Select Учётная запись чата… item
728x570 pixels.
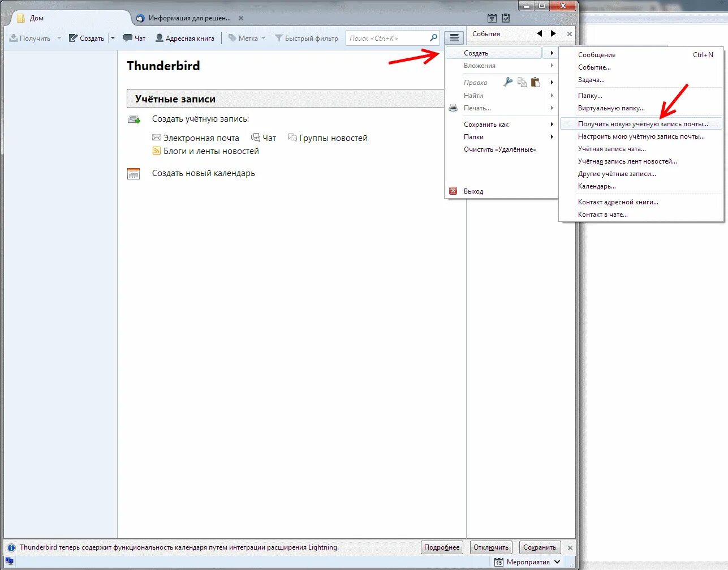tap(641, 149)
